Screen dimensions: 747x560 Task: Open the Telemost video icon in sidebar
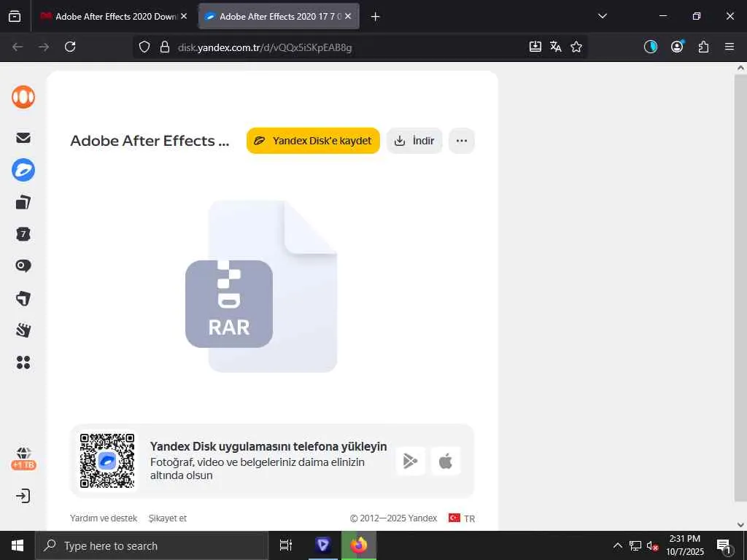23,298
